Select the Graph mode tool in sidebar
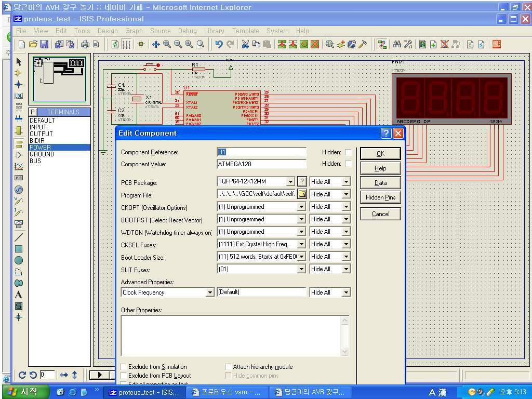This screenshot has width=532, height=399. point(19,167)
